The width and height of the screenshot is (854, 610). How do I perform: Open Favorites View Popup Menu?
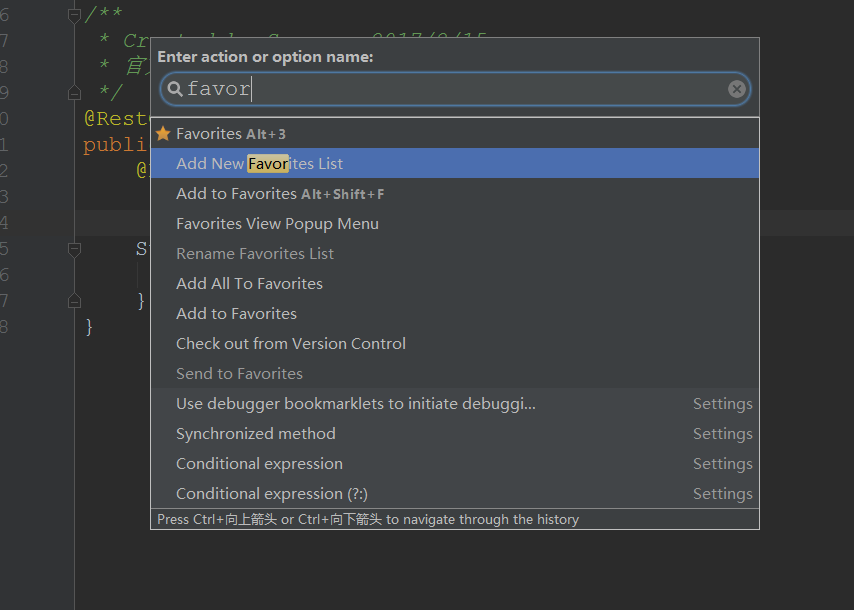click(277, 223)
